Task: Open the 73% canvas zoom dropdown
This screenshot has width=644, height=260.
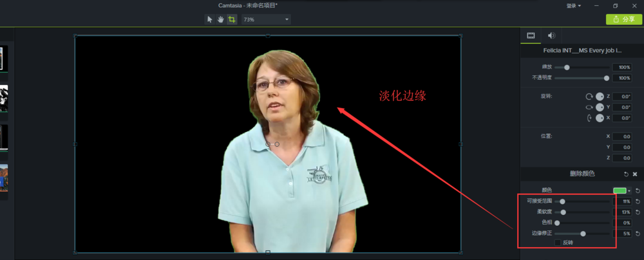Action: pyautogui.click(x=266, y=19)
